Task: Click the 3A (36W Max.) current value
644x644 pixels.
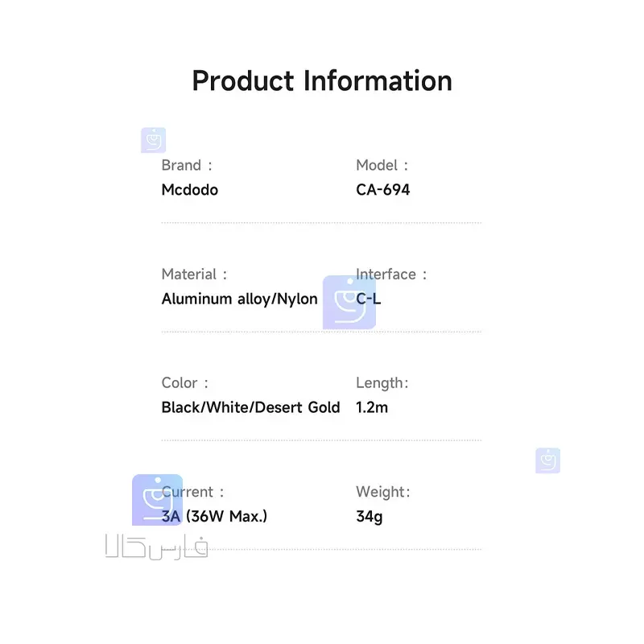Action: pos(214,516)
